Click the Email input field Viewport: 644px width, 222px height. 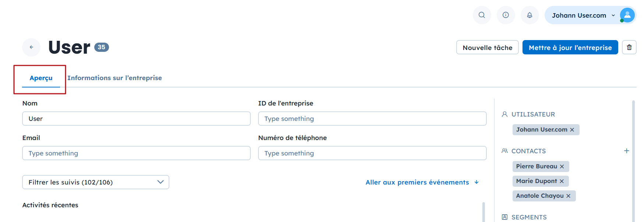point(136,153)
